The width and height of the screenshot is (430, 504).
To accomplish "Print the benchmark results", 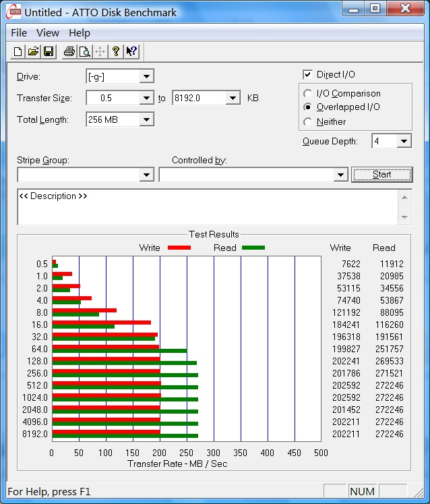I will click(69, 51).
